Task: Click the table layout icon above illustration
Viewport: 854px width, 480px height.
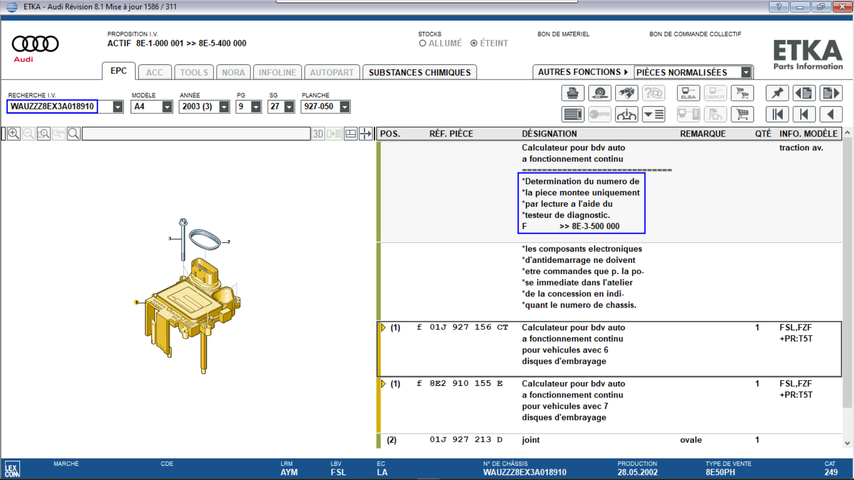Action: click(x=351, y=133)
